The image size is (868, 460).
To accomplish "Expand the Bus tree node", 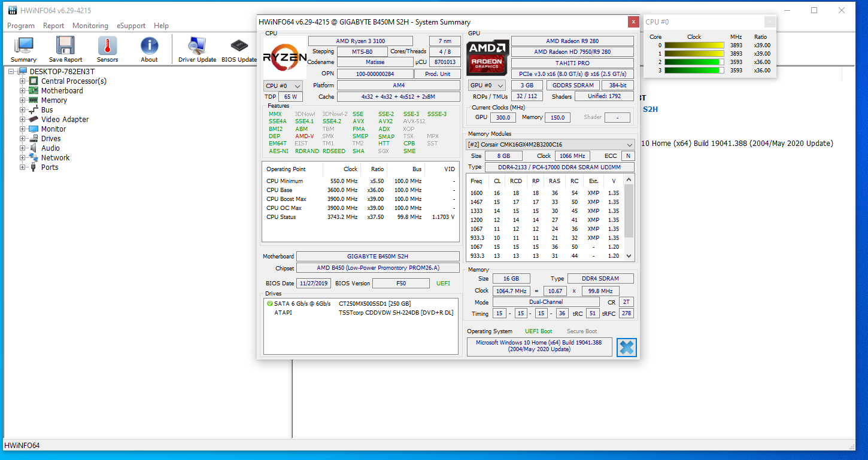I will (23, 109).
